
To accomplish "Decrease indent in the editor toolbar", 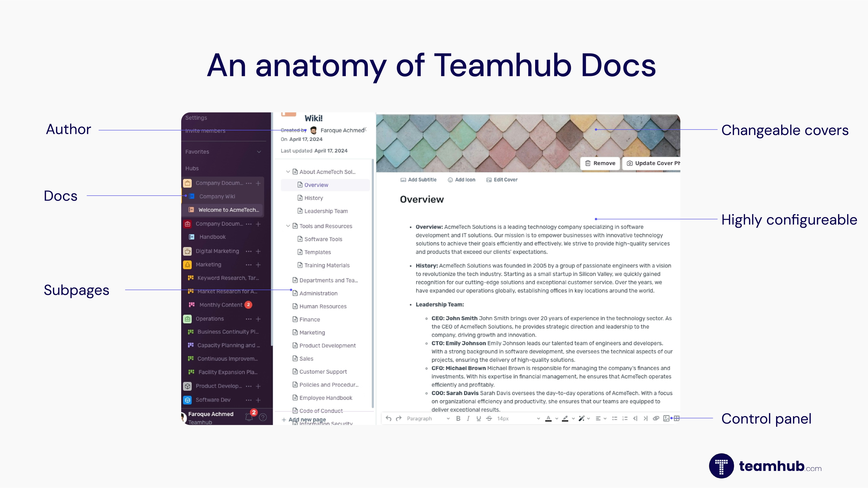I will (635, 418).
